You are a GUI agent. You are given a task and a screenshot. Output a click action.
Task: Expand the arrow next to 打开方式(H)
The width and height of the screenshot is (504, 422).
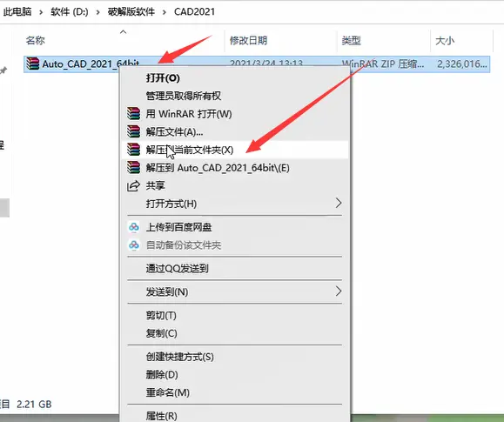point(339,203)
